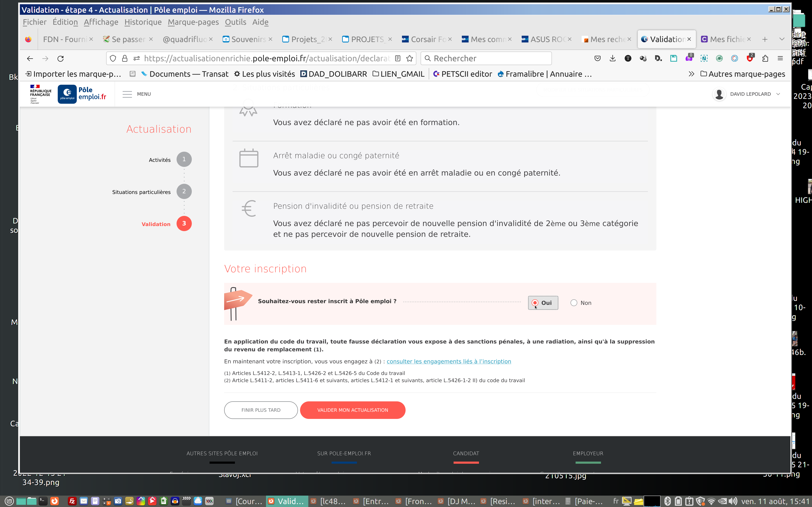Go to step 1 Activités

point(184,159)
